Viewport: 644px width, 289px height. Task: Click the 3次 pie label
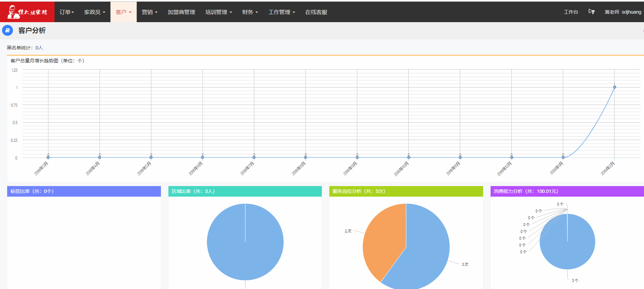(x=465, y=264)
